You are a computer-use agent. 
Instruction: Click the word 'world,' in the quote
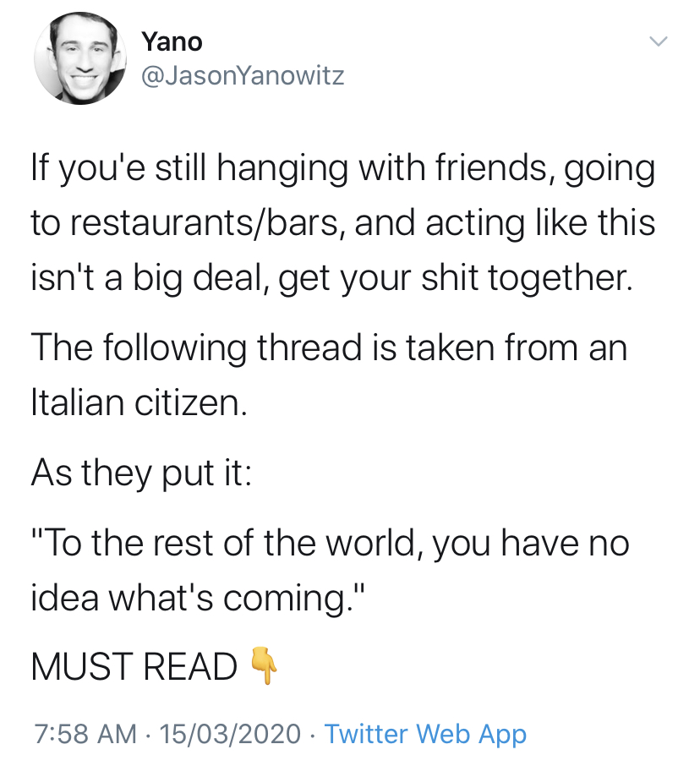click(384, 544)
